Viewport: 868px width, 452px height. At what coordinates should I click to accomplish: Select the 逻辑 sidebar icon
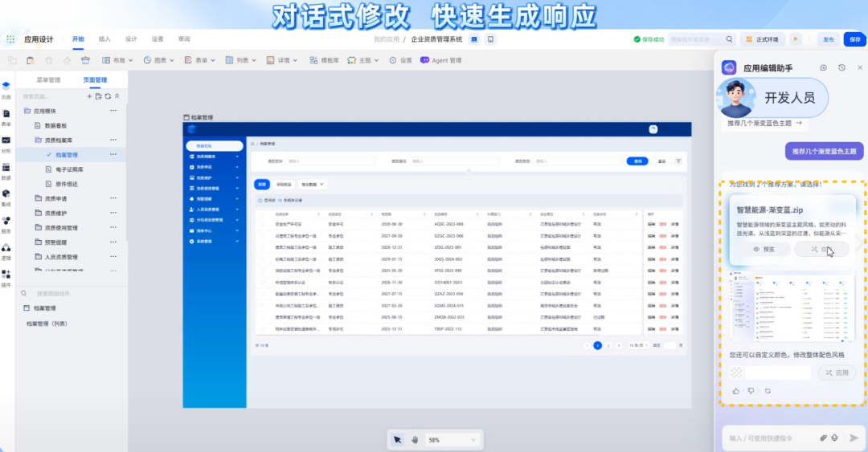click(x=6, y=251)
